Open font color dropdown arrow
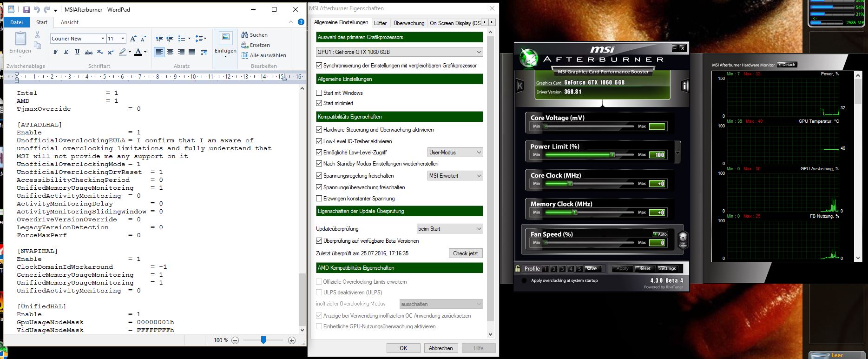Image resolution: width=868 pixels, height=359 pixels. (145, 52)
